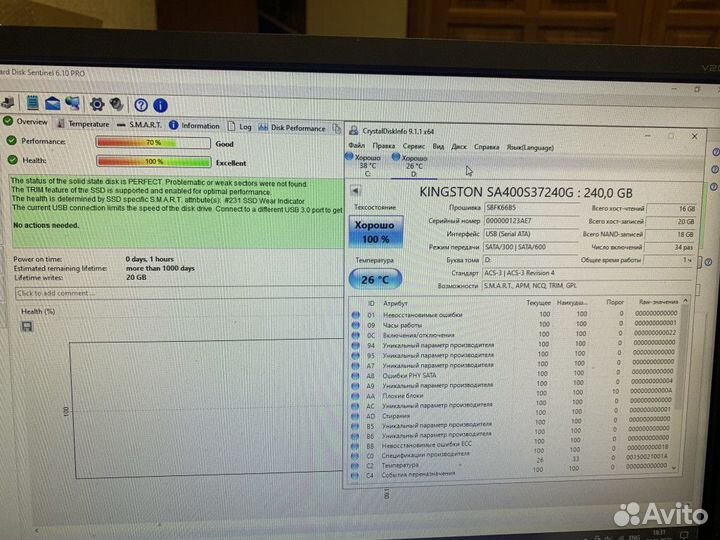This screenshot has height=540, width=720.
Task: Click the 26 °C temperature button
Action: point(375,279)
